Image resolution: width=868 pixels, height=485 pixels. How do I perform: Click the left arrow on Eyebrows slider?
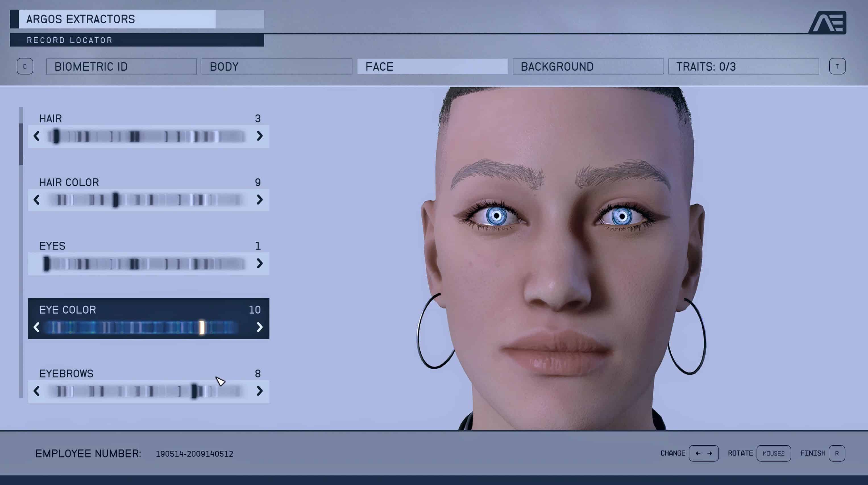[x=37, y=391]
